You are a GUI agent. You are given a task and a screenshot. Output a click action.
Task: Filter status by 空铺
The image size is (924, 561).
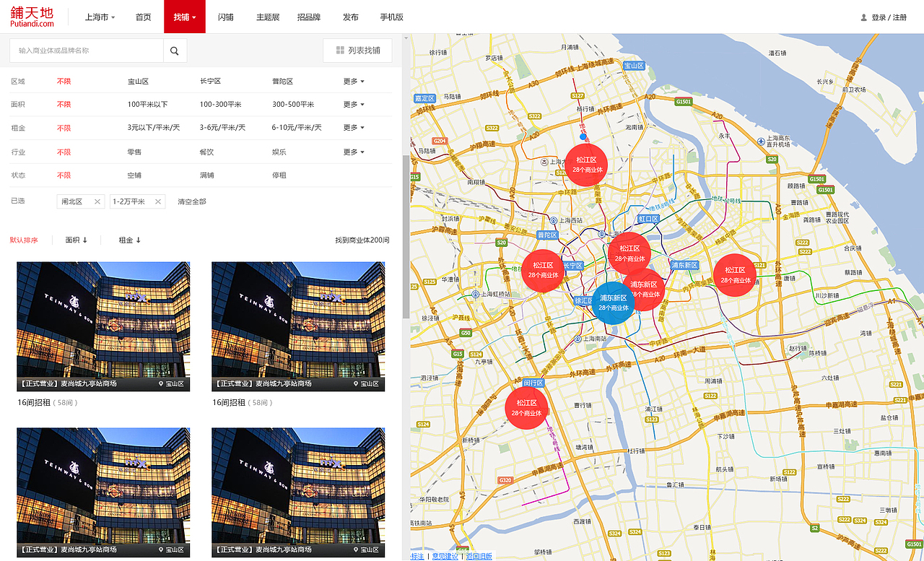pos(134,175)
